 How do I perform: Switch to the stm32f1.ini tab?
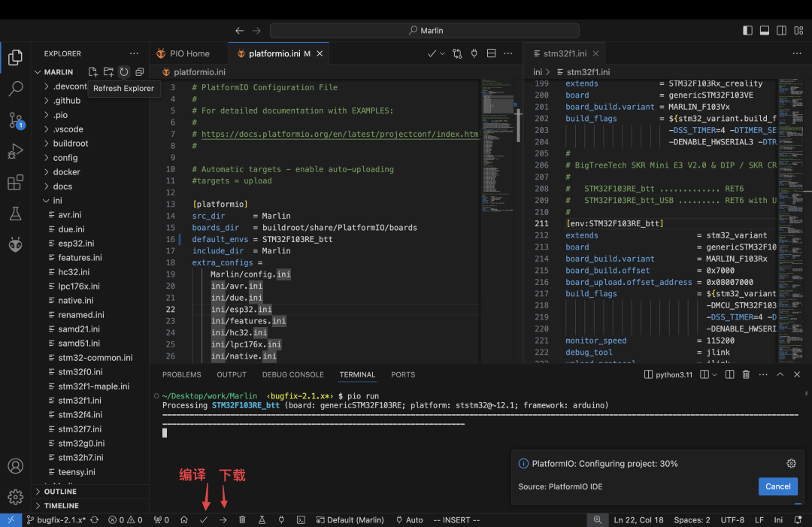pos(565,53)
